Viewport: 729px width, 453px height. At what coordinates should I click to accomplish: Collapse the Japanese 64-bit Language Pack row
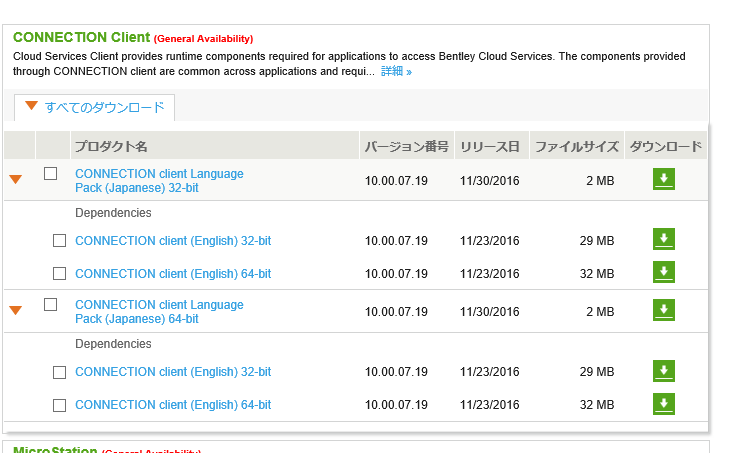point(16,310)
